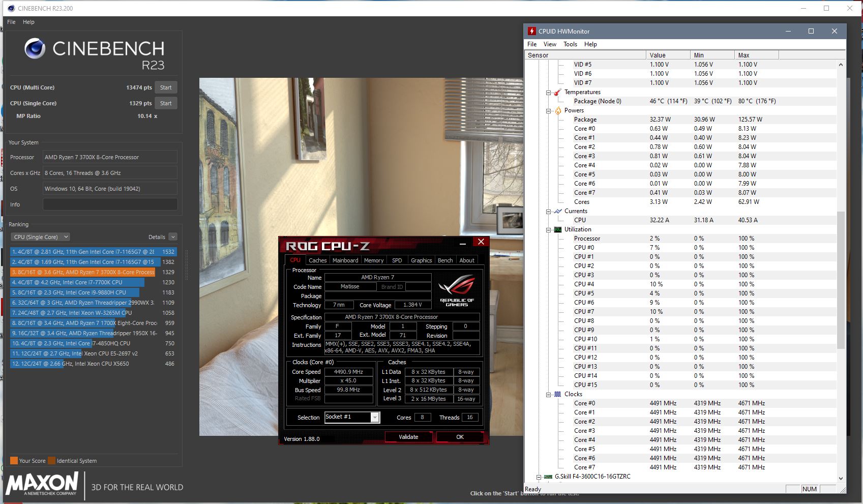Click the OK button in CPU-Z
863x504 pixels.
pyautogui.click(x=460, y=437)
